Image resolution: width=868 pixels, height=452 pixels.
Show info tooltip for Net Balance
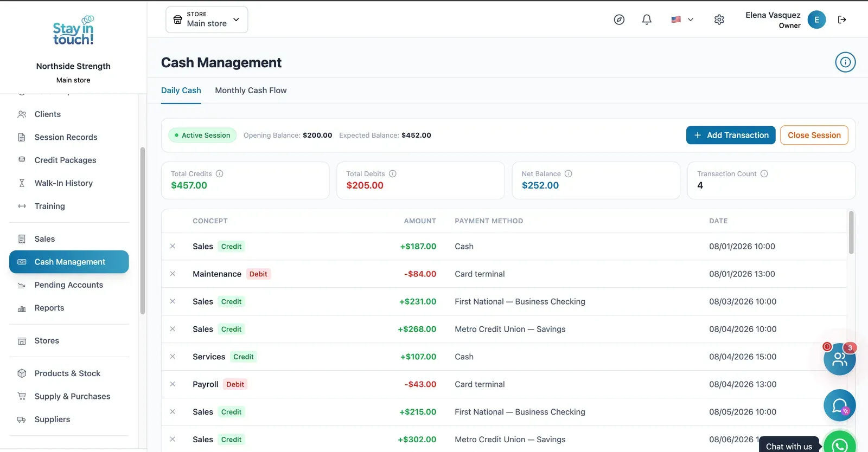tap(569, 174)
